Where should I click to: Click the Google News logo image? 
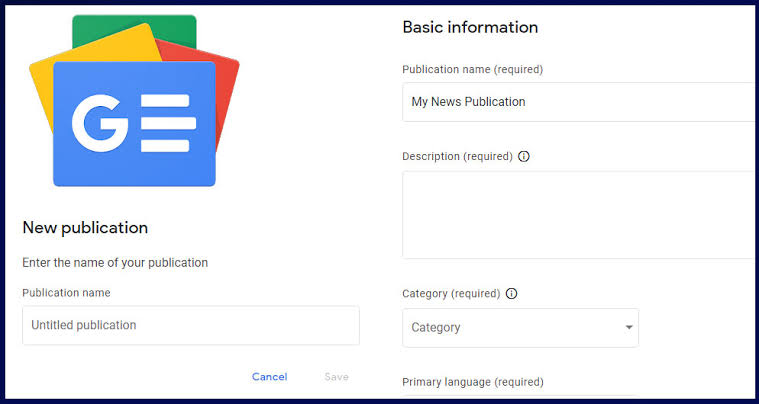coord(134,101)
